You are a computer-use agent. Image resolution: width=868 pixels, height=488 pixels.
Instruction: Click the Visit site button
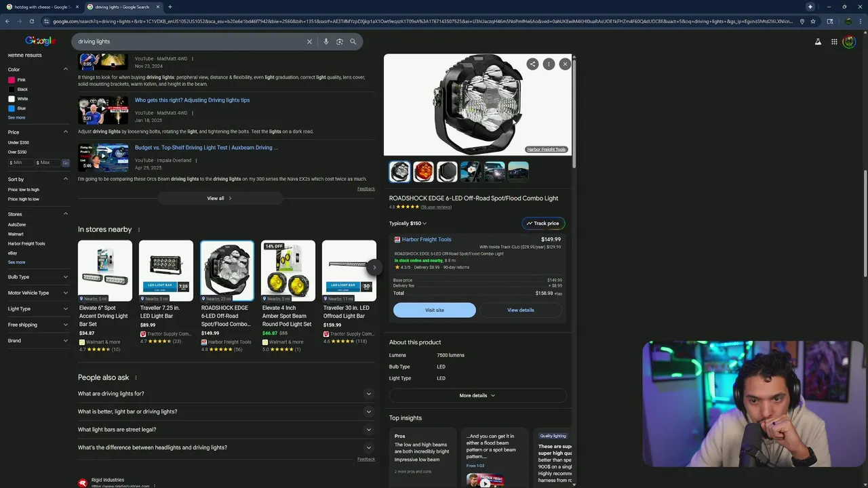[435, 310]
